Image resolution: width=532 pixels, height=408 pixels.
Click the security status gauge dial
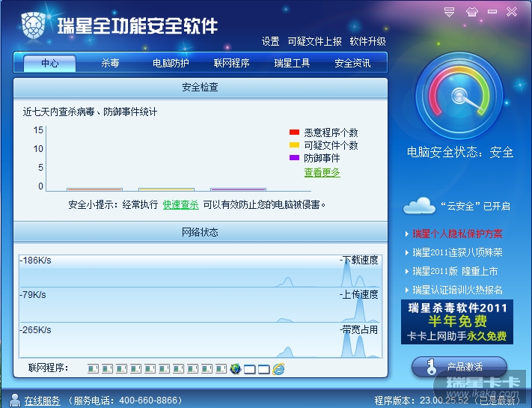(x=459, y=95)
